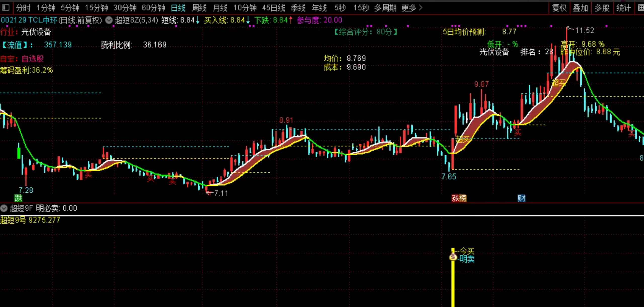Click the green 跌 event marker
This screenshot has width=644, height=307.
coord(18,198)
